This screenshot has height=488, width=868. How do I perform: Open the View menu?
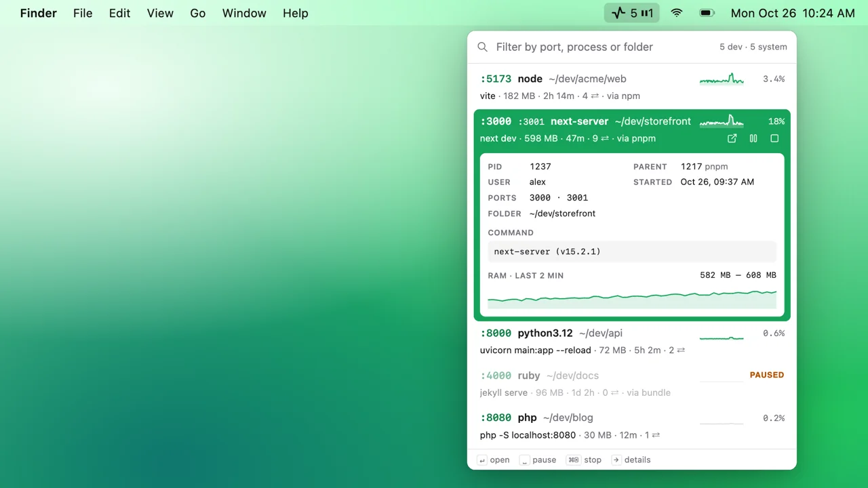point(160,13)
